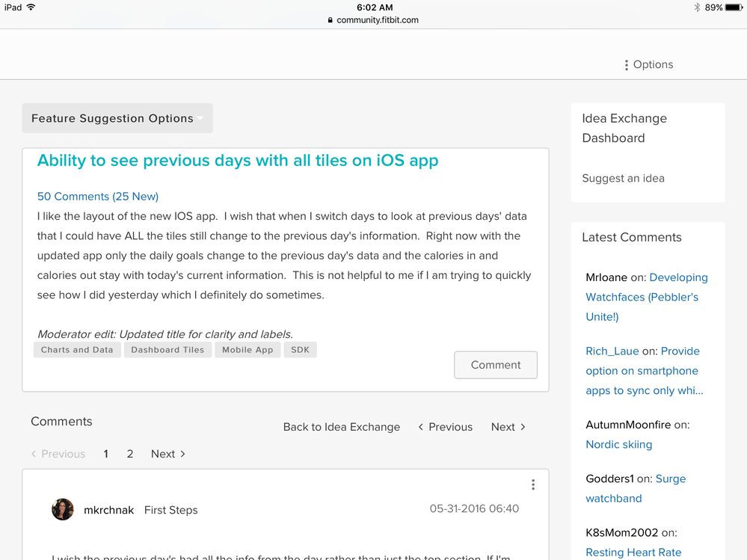Tap the lock icon beside the URL
The image size is (747, 560).
[x=331, y=20]
